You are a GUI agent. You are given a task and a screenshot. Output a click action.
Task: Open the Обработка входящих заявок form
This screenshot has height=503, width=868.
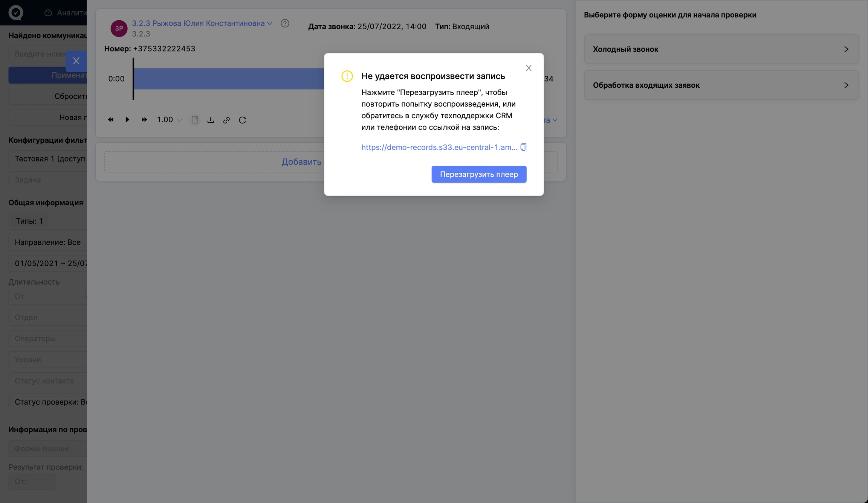[x=721, y=85]
